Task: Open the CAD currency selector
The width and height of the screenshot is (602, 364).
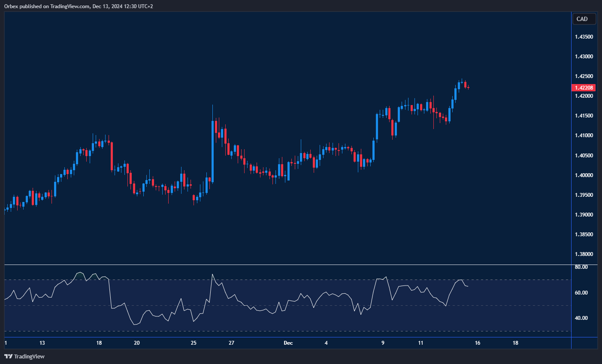Action: click(x=584, y=19)
